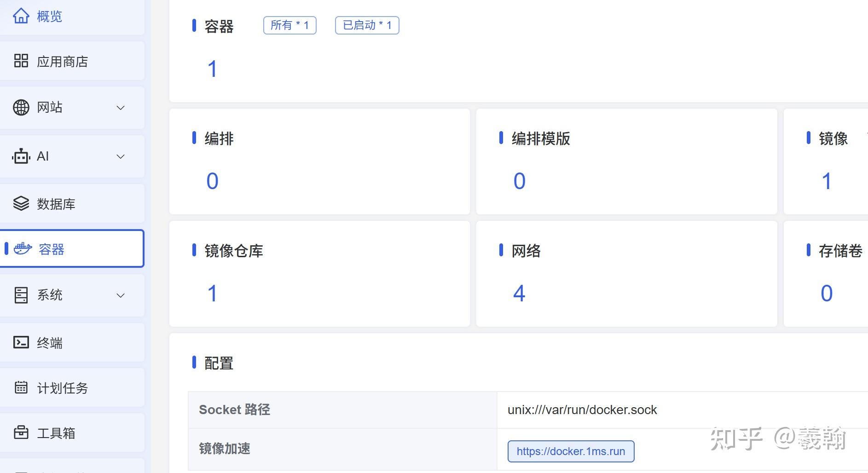Select the 工具箱 toolbox icon
Screen dimensions: 868x473
(x=21, y=433)
